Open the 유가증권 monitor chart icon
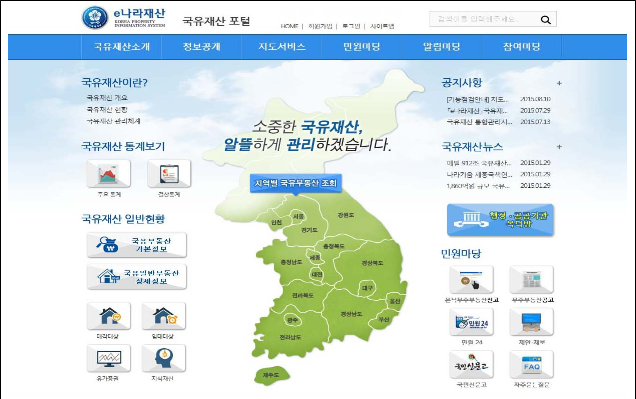The image size is (636, 399). click(x=108, y=358)
